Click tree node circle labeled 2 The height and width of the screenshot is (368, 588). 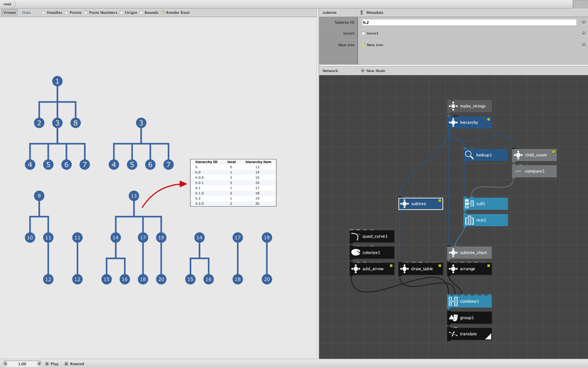[x=39, y=123]
